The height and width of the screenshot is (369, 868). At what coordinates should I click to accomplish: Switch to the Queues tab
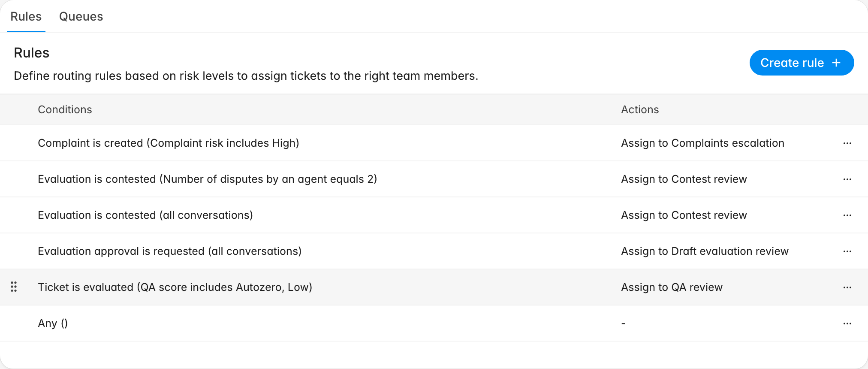(x=81, y=16)
